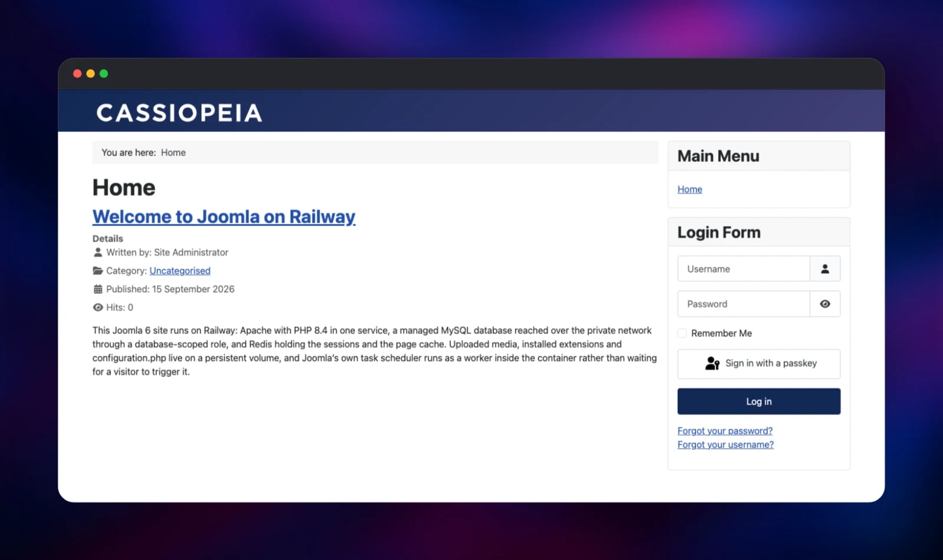Click the eye icon next to Hits
Screen dimensions: 943x560
(98, 307)
